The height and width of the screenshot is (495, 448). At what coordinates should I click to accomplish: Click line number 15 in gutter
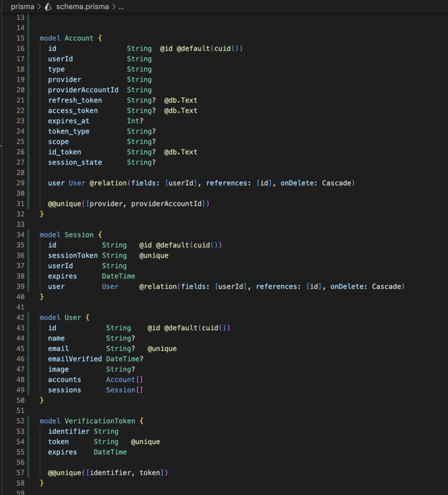tap(20, 38)
